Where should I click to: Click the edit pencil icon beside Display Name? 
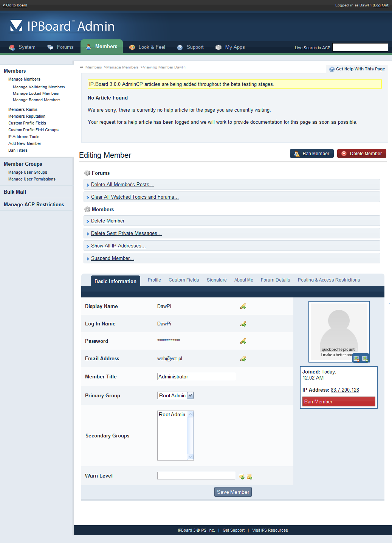pyautogui.click(x=243, y=306)
